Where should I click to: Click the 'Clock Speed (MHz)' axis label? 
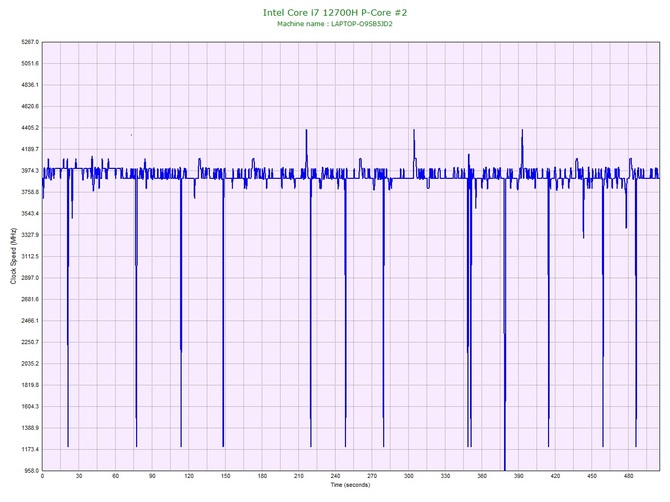(x=13, y=256)
